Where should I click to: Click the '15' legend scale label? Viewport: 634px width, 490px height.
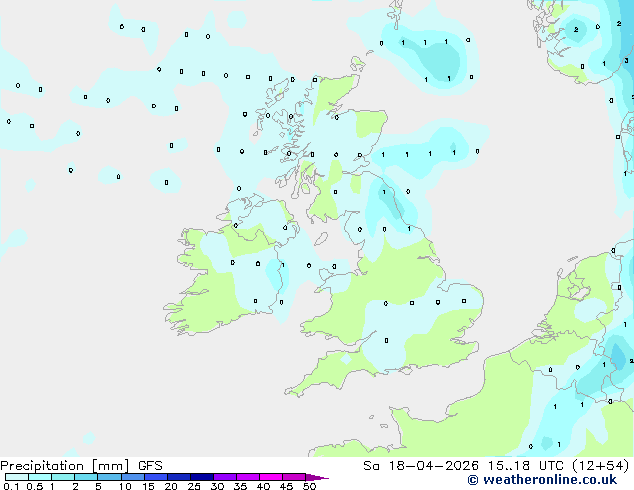[148, 486]
